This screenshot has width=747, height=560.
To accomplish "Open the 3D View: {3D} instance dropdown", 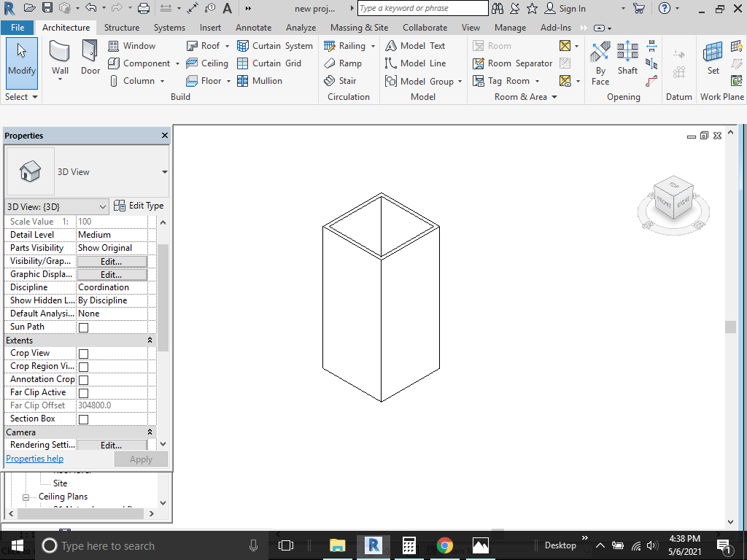I will [57, 206].
